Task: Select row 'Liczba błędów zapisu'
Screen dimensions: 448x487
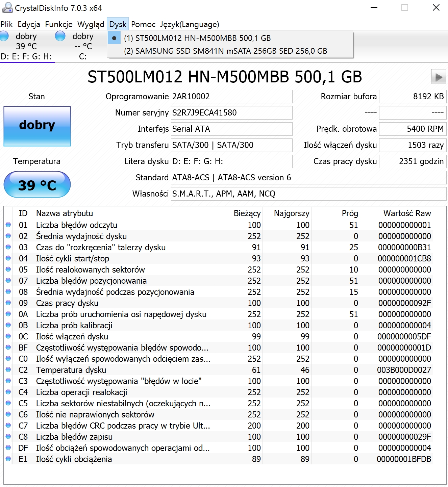Action: 219,437
